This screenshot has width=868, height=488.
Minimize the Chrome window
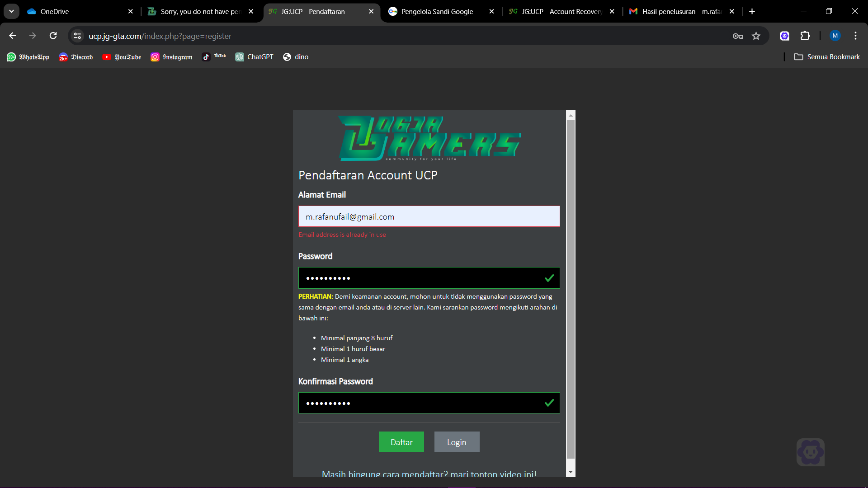point(803,11)
